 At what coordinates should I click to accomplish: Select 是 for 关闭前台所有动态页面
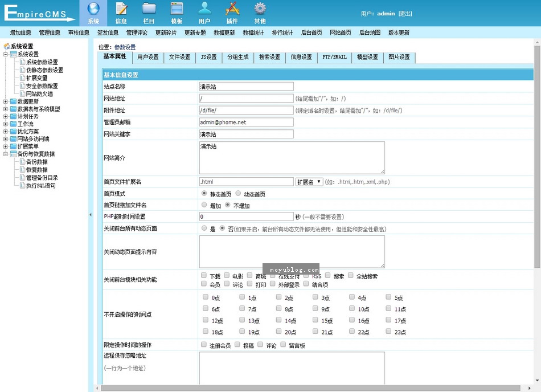coord(204,228)
